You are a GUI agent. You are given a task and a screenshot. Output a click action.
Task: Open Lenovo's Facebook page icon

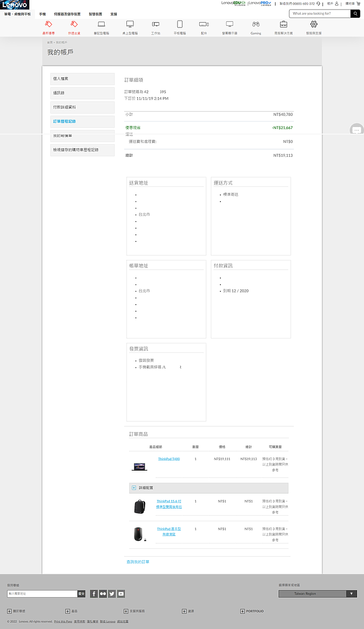pyautogui.click(x=94, y=594)
